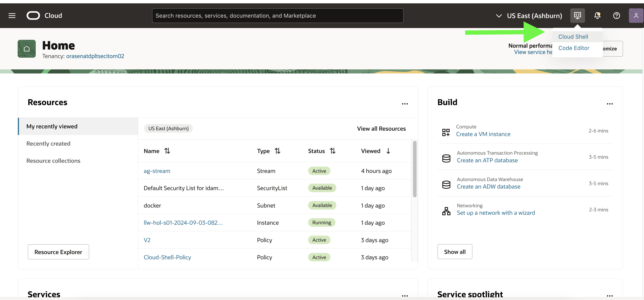Select Code Editor from the menu
The height and width of the screenshot is (300, 644).
573,48
